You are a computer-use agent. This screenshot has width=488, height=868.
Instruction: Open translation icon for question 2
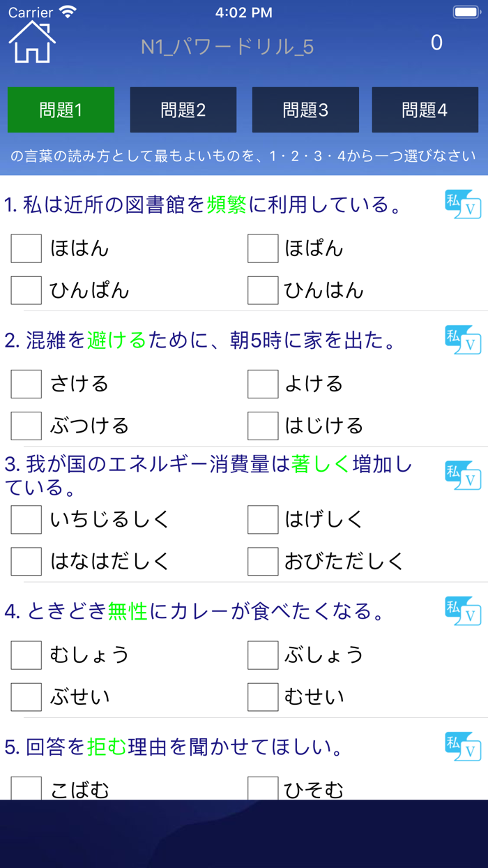pyautogui.click(x=463, y=340)
